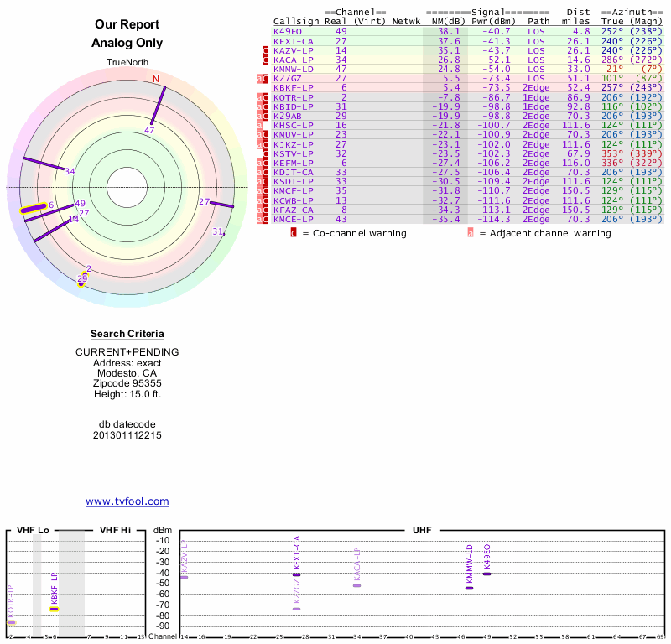
Task: Click the Callsign column header
Action: [296, 22]
